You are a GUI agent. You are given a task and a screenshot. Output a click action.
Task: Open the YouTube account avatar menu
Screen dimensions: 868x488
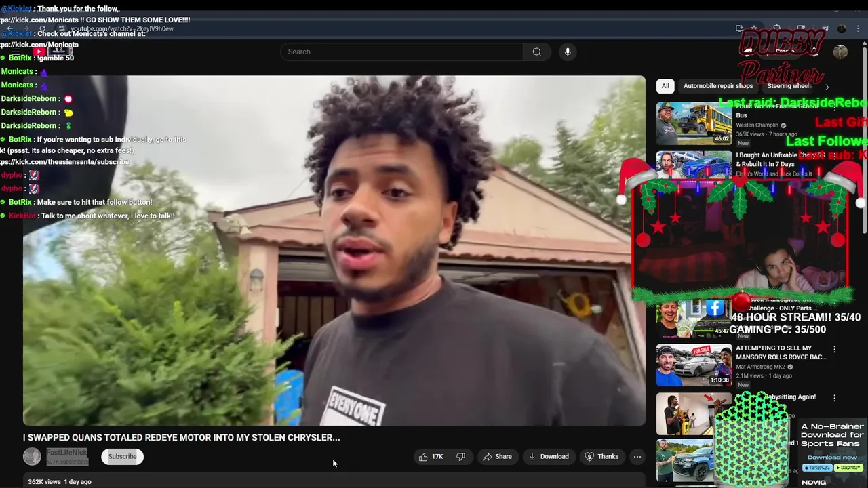point(840,52)
